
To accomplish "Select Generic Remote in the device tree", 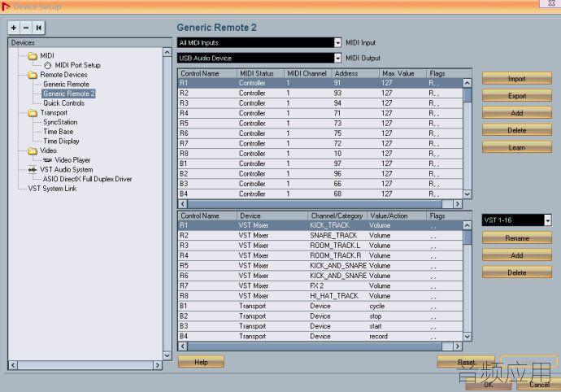I will coord(66,84).
